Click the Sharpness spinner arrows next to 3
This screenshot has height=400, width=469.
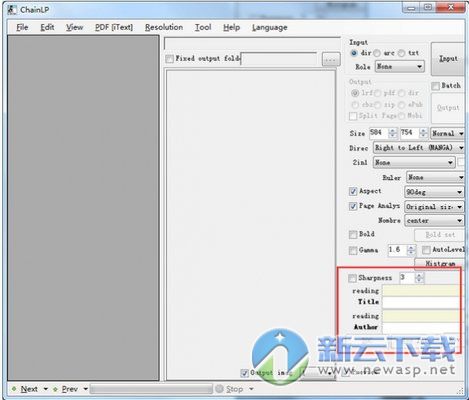tap(419, 278)
